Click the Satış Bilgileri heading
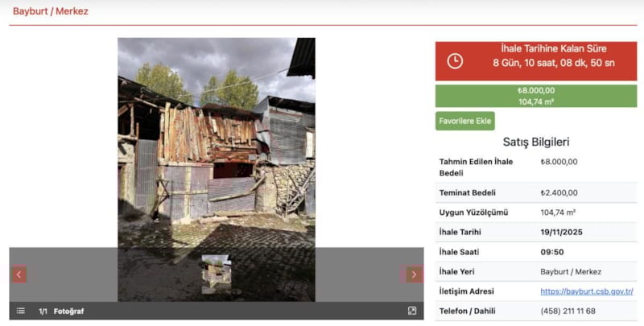 tap(535, 142)
